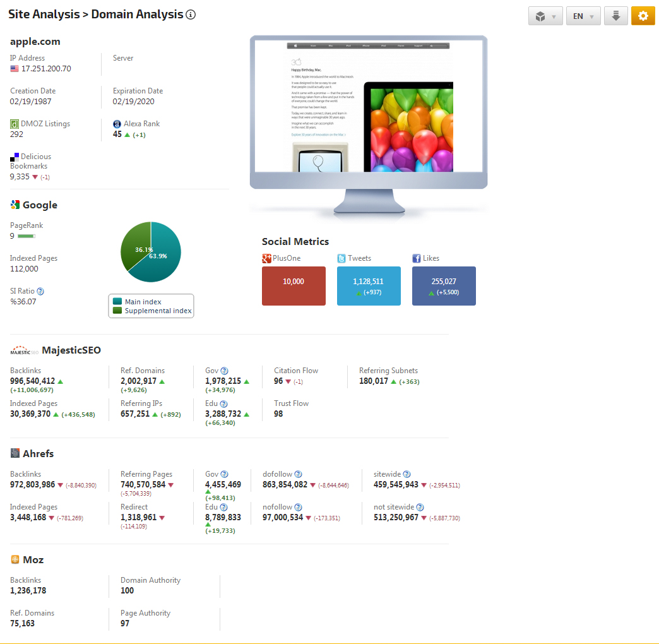
Task: Click Citation Flow value 96
Action: 278,381
